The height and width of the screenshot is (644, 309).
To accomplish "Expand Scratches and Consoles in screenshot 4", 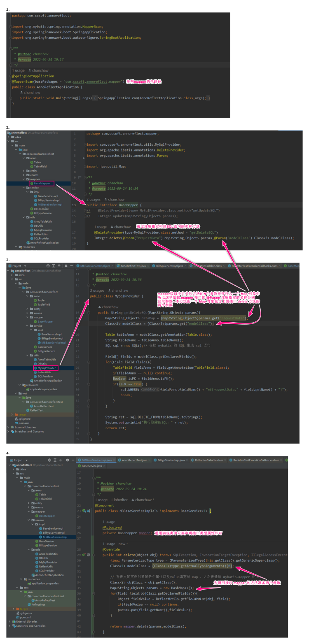I will (x=9, y=625).
